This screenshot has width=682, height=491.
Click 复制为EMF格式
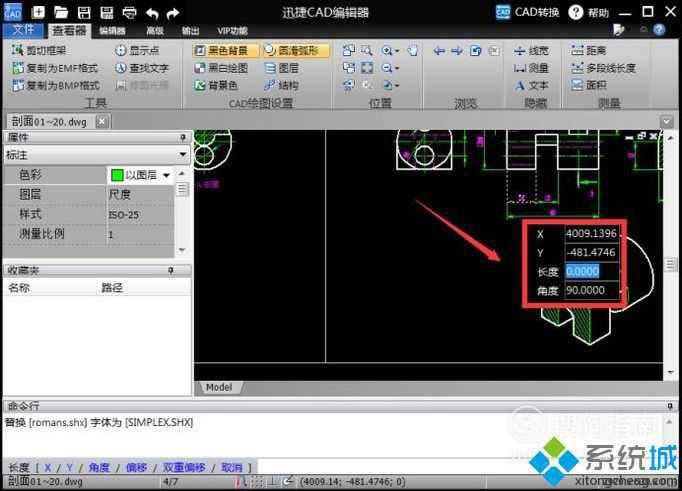[55, 68]
